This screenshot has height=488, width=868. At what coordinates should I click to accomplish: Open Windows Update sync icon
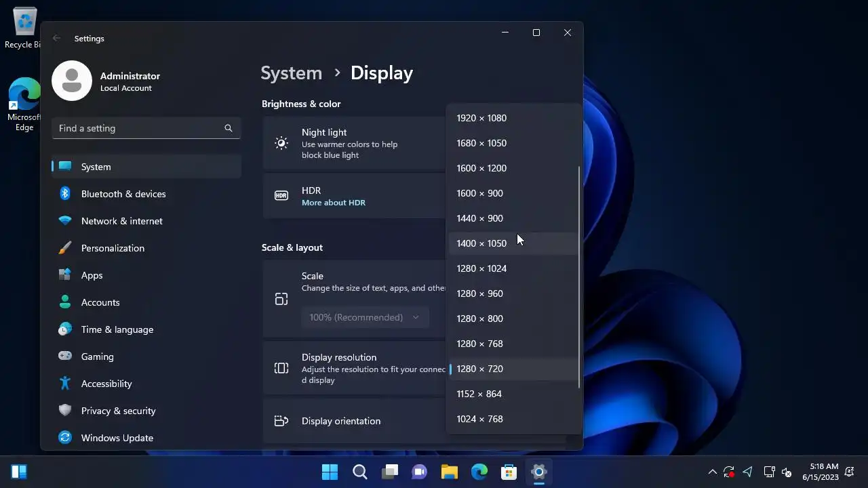(x=65, y=438)
